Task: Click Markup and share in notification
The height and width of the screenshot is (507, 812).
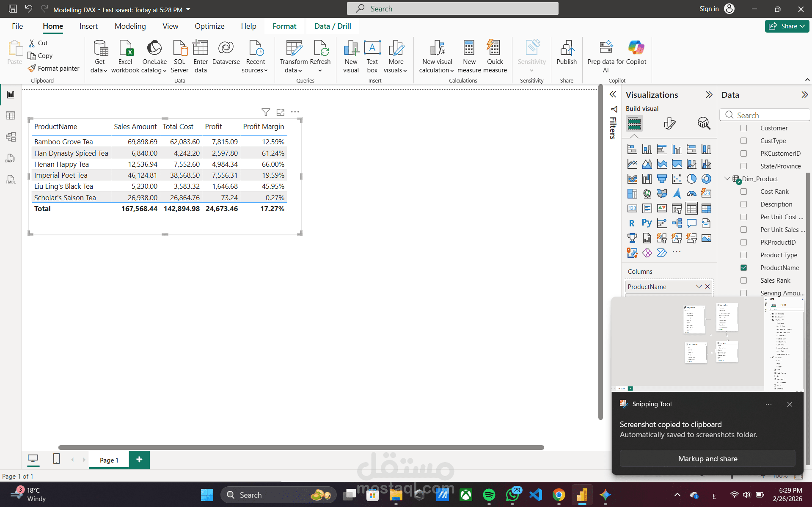Action: tap(707, 458)
